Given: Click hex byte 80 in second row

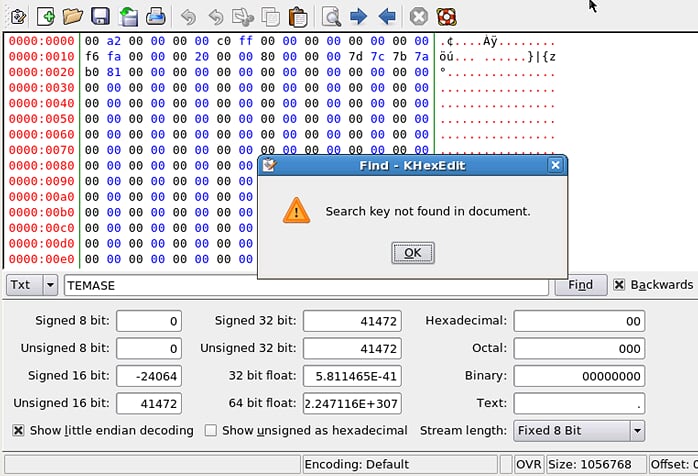Looking at the screenshot, I should [x=268, y=57].
